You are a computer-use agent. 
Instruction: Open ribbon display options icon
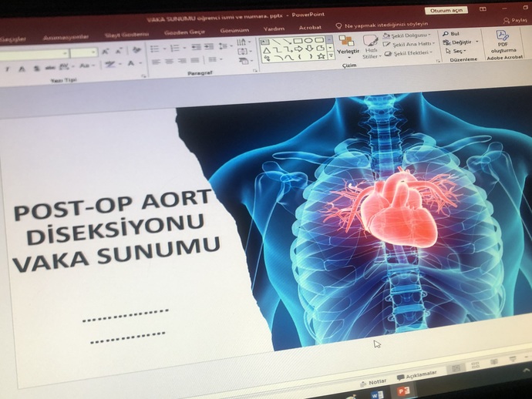pyautogui.click(x=483, y=9)
